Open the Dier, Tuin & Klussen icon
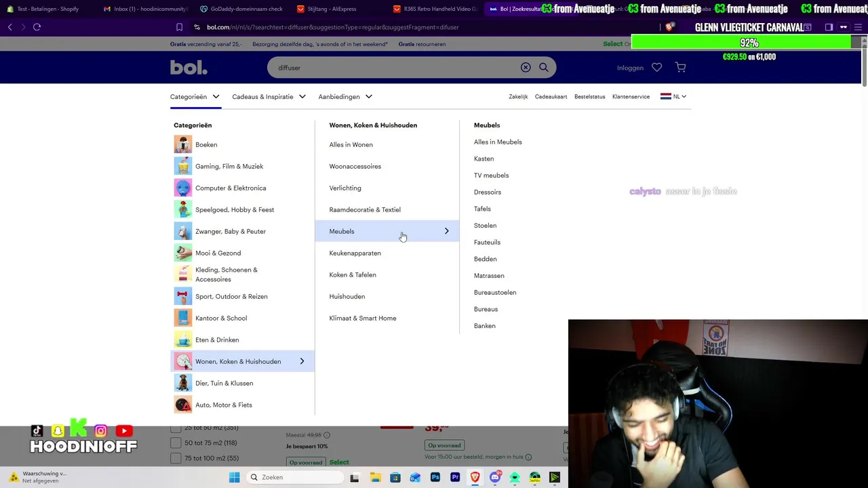 click(x=183, y=383)
